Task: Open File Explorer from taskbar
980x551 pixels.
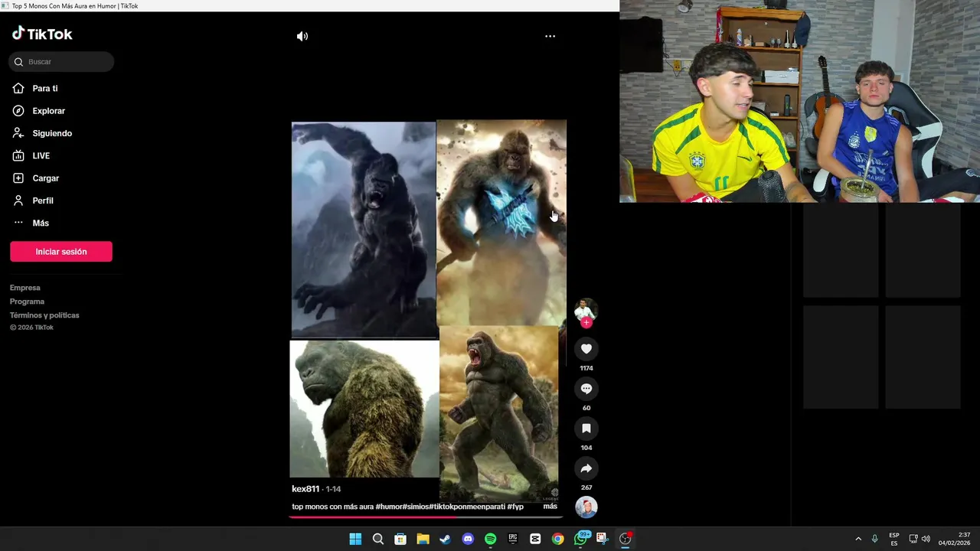Action: 423,539
